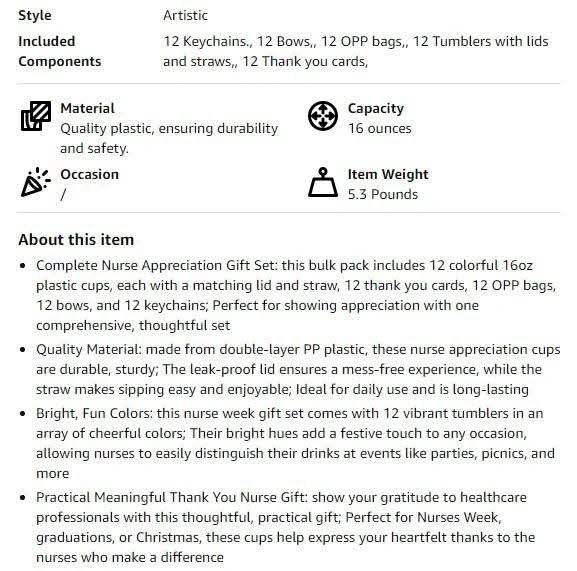Click the Capacity arrows icon
The width and height of the screenshot is (577, 571).
tap(323, 116)
